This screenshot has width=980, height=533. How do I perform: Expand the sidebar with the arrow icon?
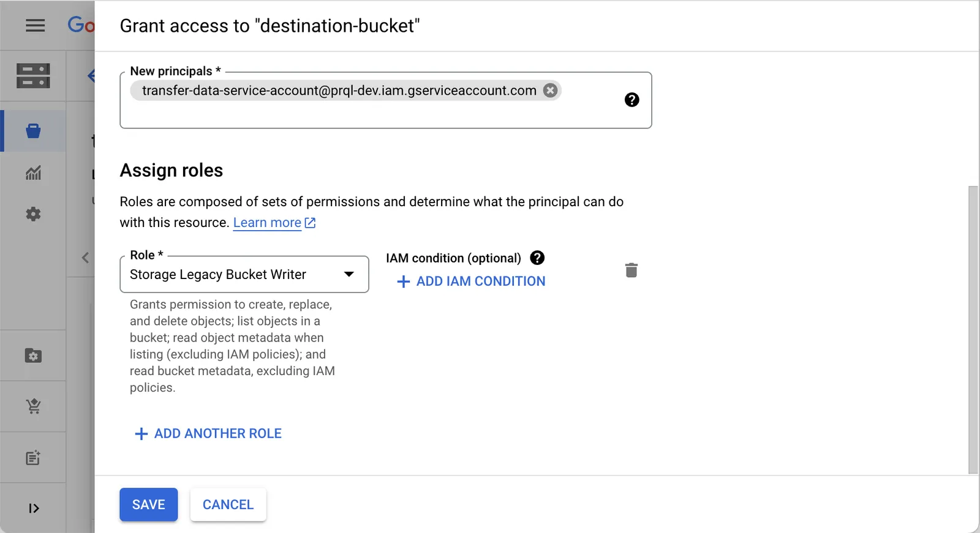[x=34, y=508]
